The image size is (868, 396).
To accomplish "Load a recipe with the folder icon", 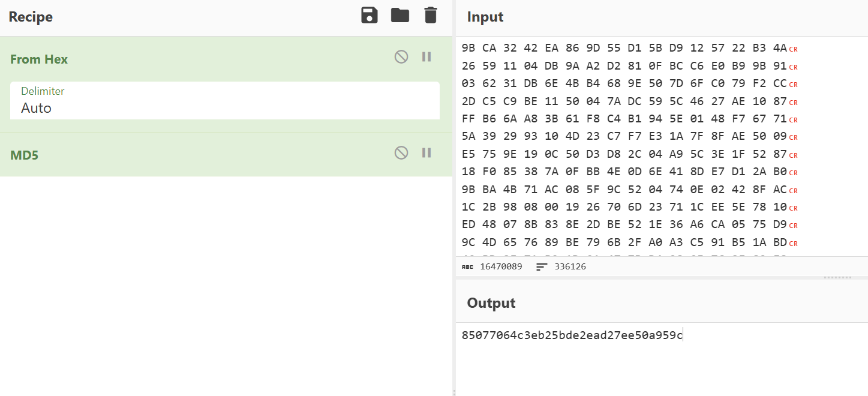I will click(x=400, y=16).
